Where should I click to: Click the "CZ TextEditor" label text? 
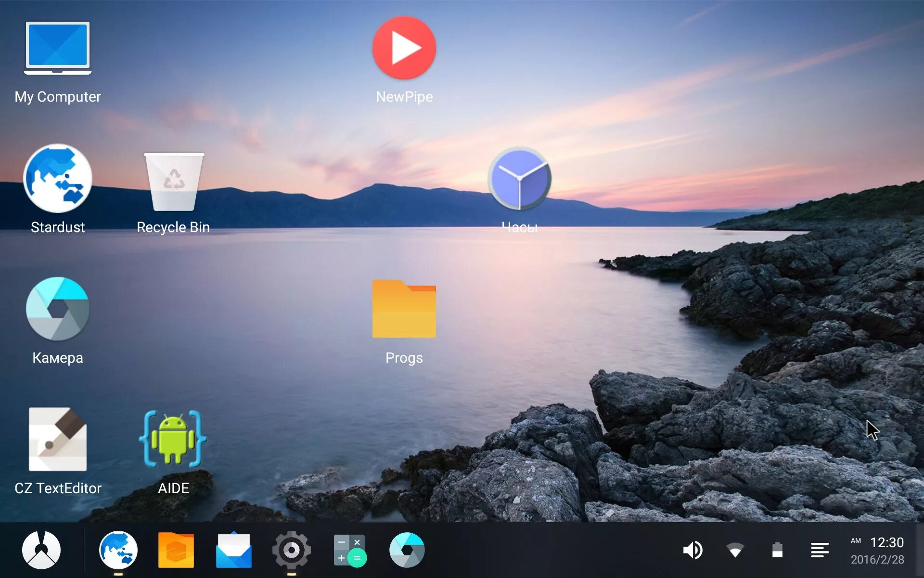pyautogui.click(x=58, y=488)
